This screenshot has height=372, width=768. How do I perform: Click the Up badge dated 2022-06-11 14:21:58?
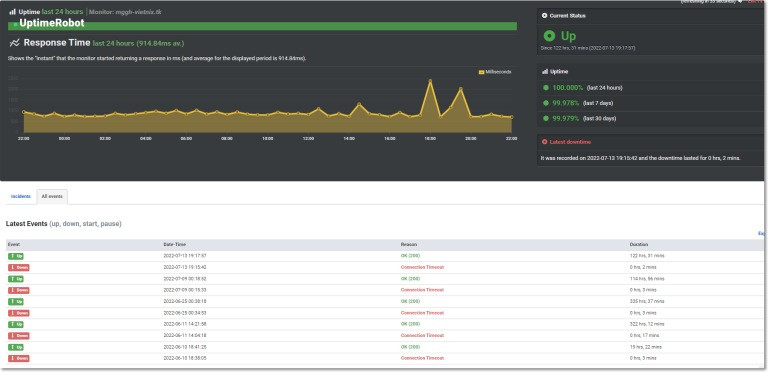(16, 324)
